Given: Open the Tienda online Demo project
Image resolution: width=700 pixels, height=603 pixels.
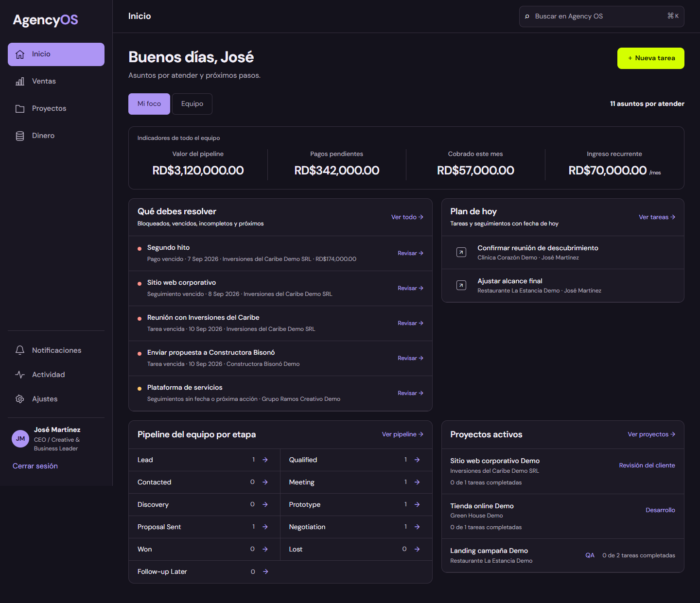Looking at the screenshot, I should (x=562, y=516).
